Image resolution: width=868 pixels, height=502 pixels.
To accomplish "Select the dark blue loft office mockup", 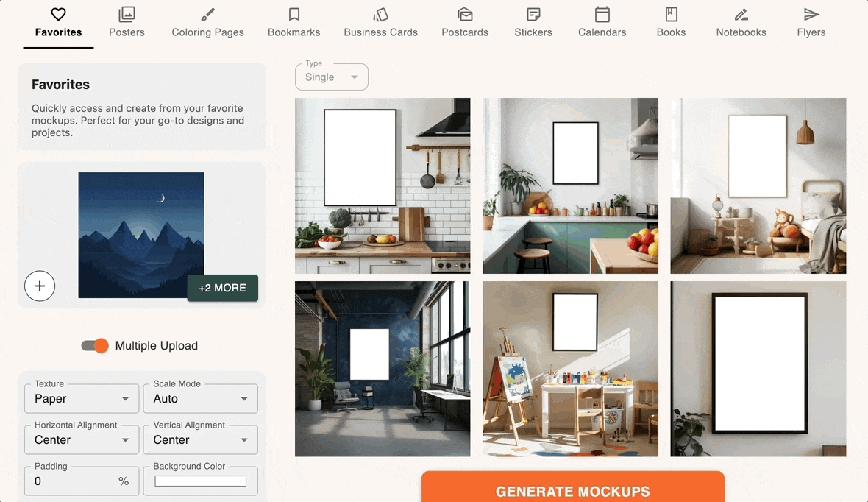I will (x=383, y=369).
